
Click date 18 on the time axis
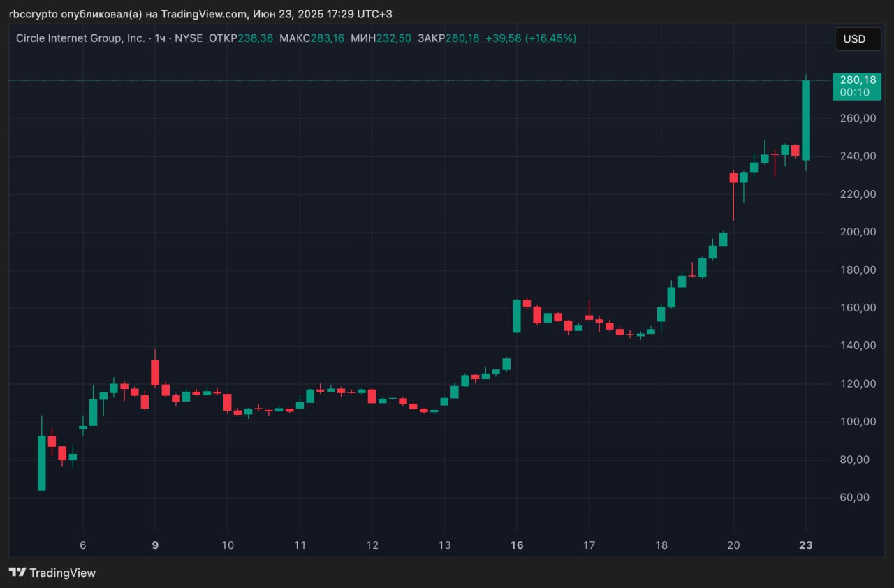pos(661,545)
